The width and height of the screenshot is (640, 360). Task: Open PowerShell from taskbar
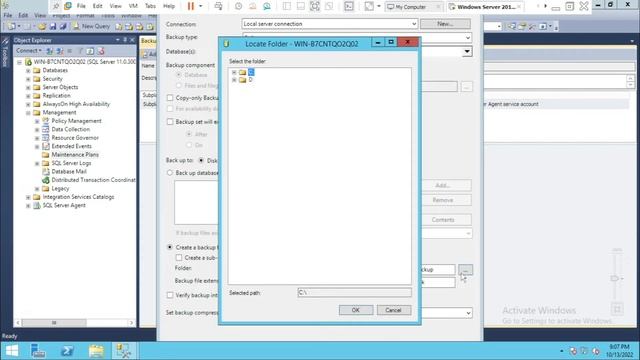[67, 351]
